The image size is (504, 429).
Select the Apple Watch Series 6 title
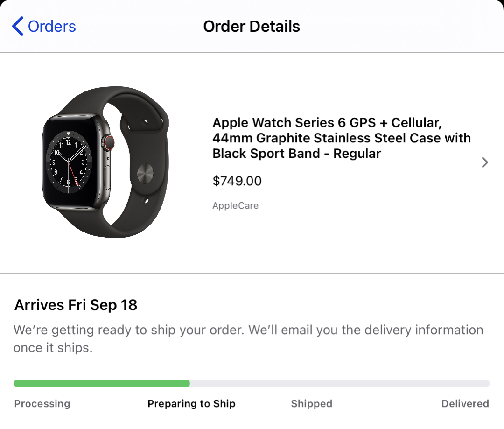point(342,138)
